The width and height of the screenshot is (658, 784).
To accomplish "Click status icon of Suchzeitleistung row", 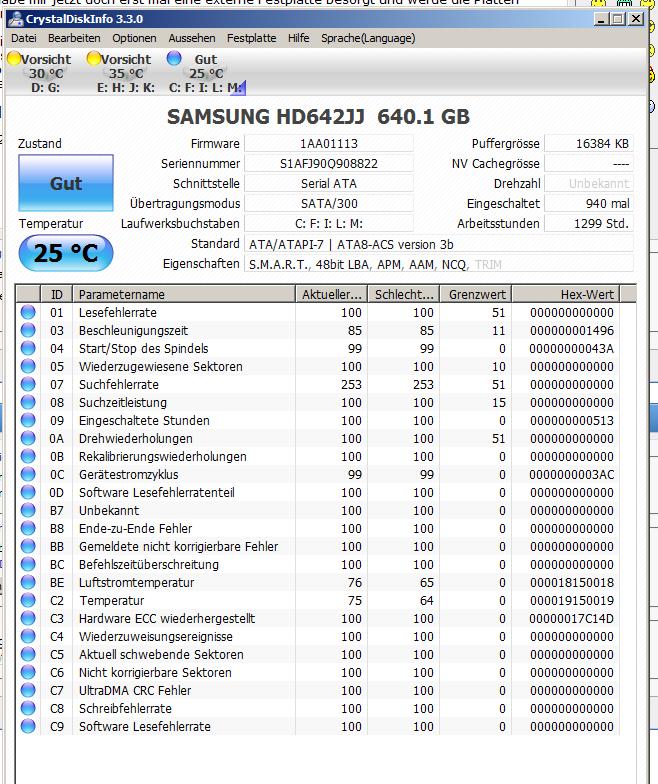I will pyautogui.click(x=28, y=402).
